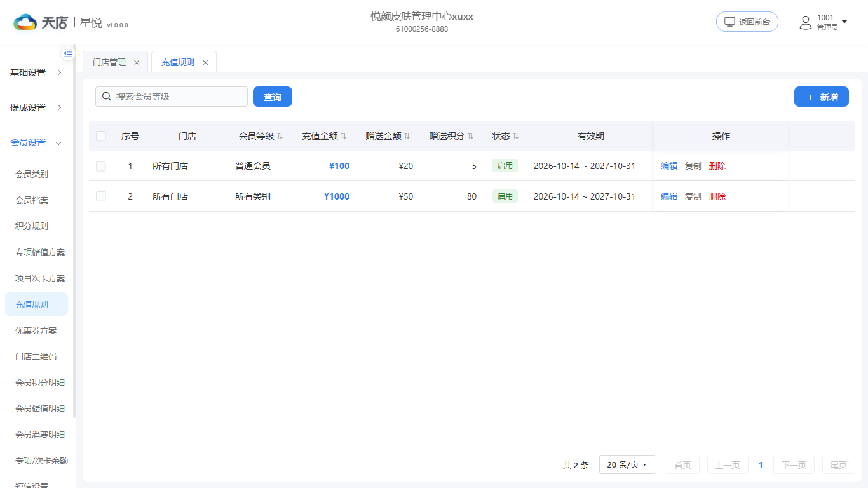Focus the 搜索会员等级 search field

(172, 97)
